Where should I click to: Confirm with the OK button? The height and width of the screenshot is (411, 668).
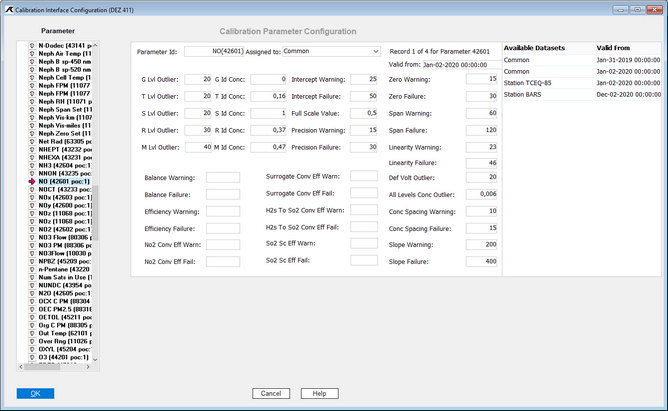(x=35, y=394)
